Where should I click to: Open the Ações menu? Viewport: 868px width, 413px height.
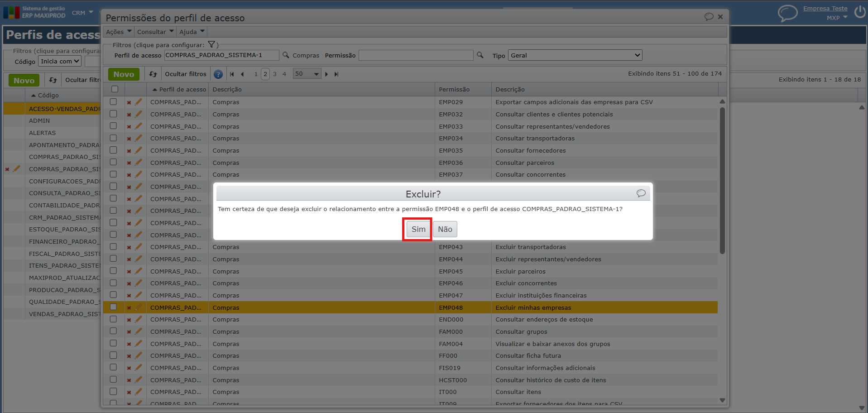pyautogui.click(x=119, y=32)
